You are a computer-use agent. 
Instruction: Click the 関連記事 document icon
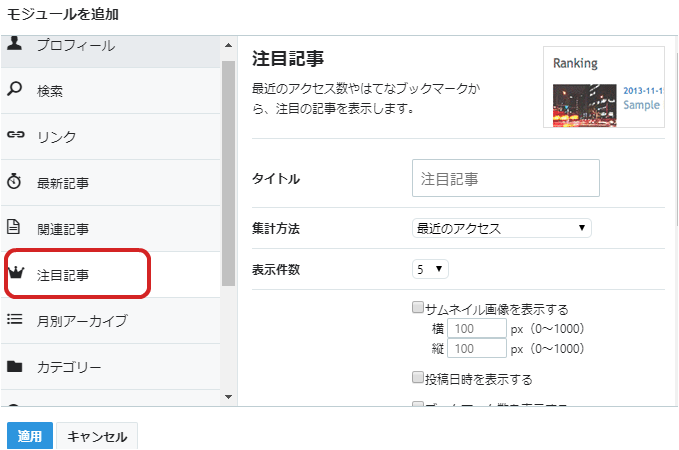pos(13,227)
